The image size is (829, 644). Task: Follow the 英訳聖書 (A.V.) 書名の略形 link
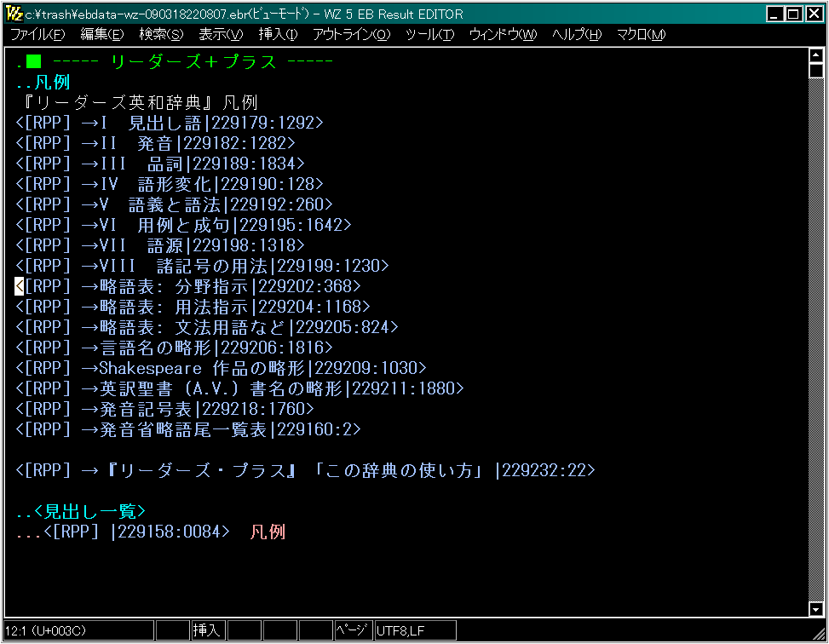(239, 388)
